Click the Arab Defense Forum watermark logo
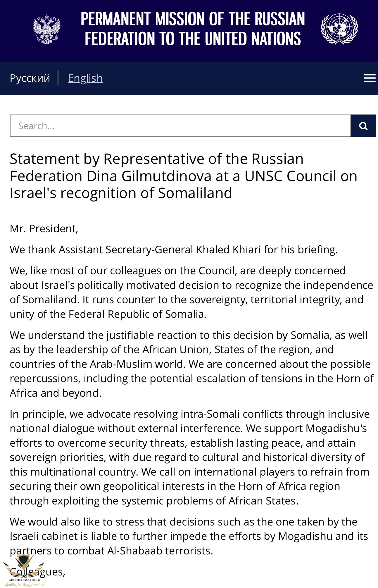Image resolution: width=378 pixels, height=588 pixels. [x=24, y=571]
